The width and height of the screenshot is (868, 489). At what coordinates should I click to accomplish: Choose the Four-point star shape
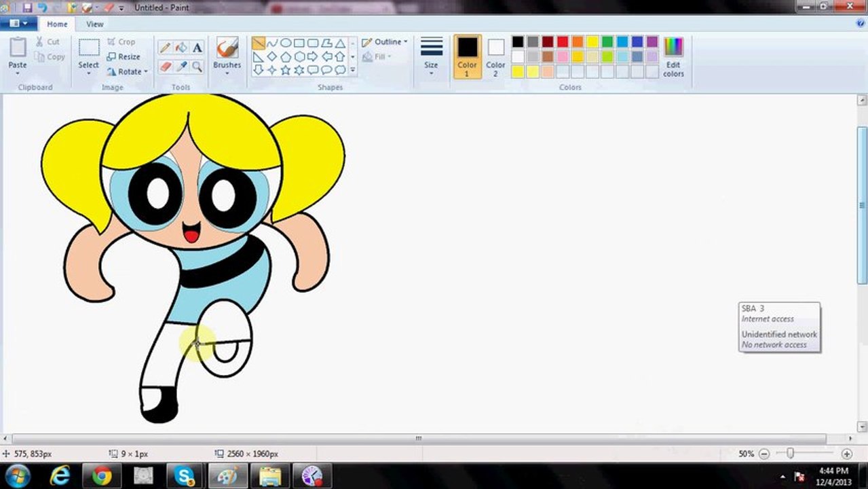(x=272, y=70)
